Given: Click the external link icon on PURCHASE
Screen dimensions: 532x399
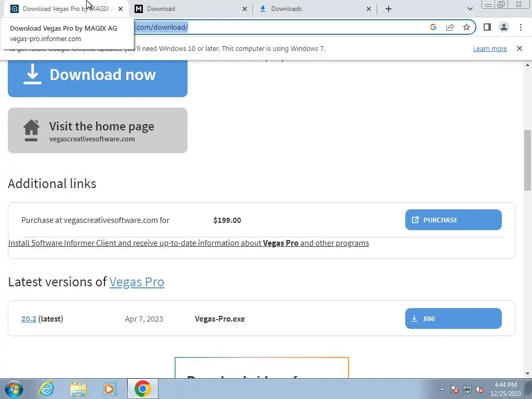Looking at the screenshot, I should [415, 220].
